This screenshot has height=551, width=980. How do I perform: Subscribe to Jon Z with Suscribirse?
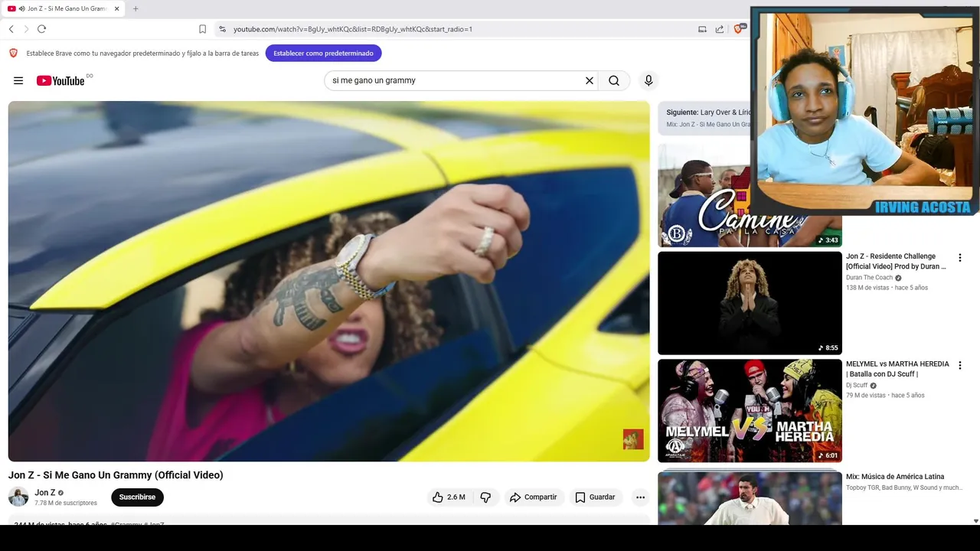(137, 497)
